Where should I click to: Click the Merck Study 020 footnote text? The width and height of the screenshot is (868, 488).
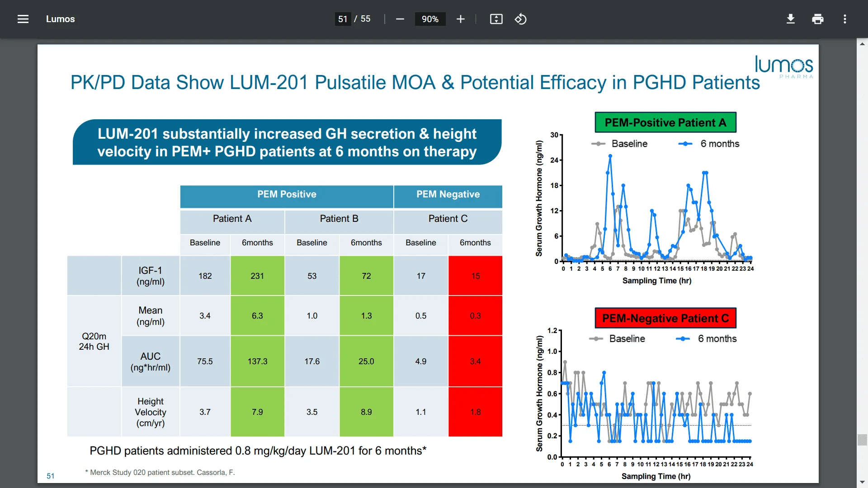click(x=160, y=473)
